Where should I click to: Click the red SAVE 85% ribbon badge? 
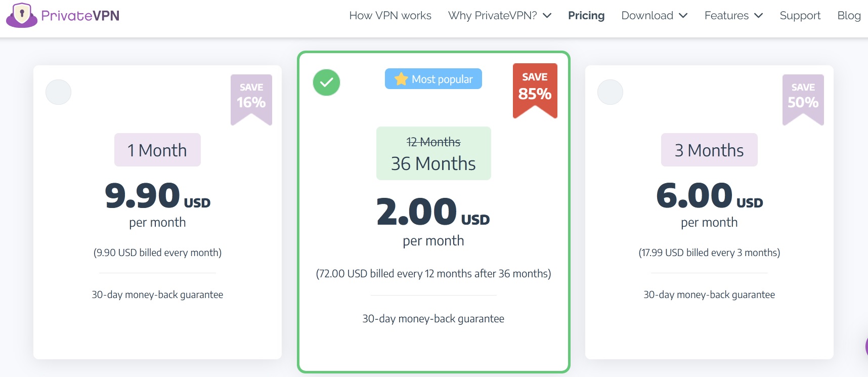click(535, 89)
